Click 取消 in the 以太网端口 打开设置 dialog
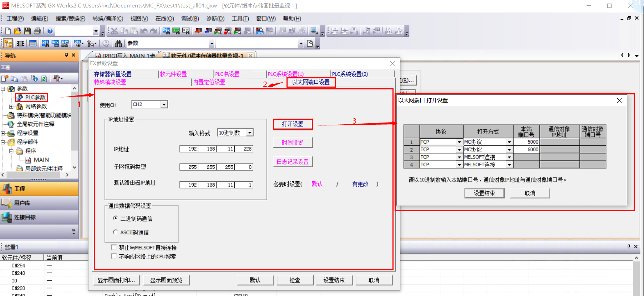 pyautogui.click(x=530, y=193)
